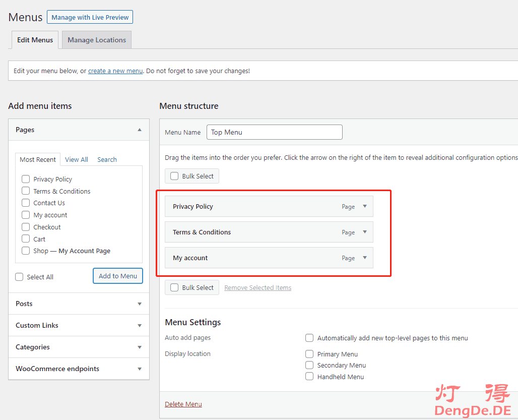Image resolution: width=518 pixels, height=420 pixels.
Task: Collapse the Pages panel arrow
Action: [x=140, y=130]
